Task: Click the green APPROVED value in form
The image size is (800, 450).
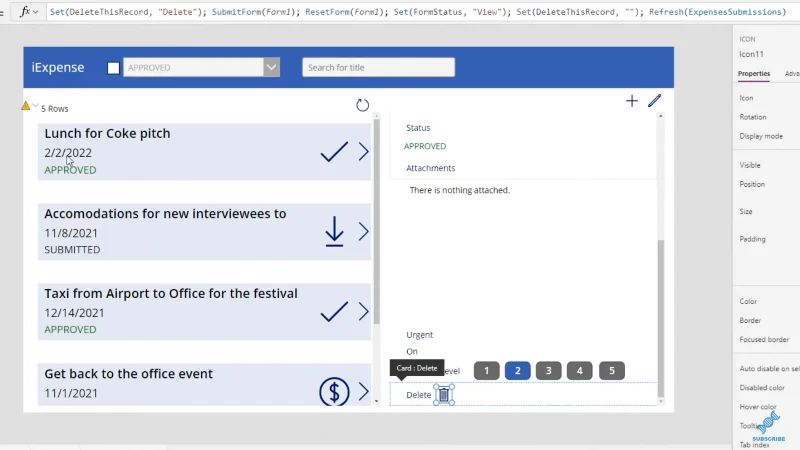Action: [425, 146]
